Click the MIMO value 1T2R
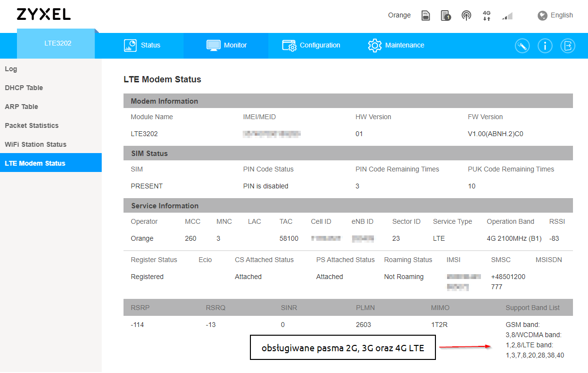Viewport: 588px width, 373px height. 439,325
